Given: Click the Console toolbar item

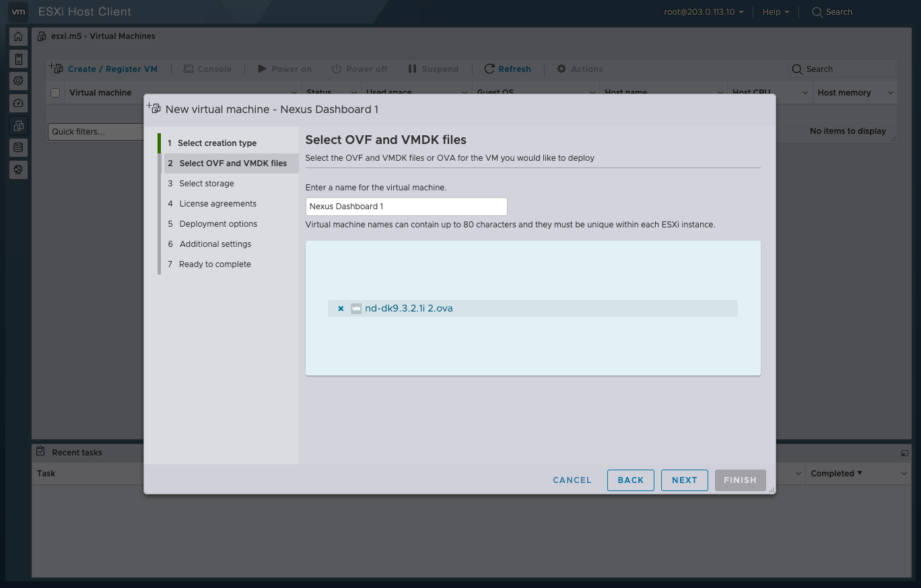Looking at the screenshot, I should 207,69.
